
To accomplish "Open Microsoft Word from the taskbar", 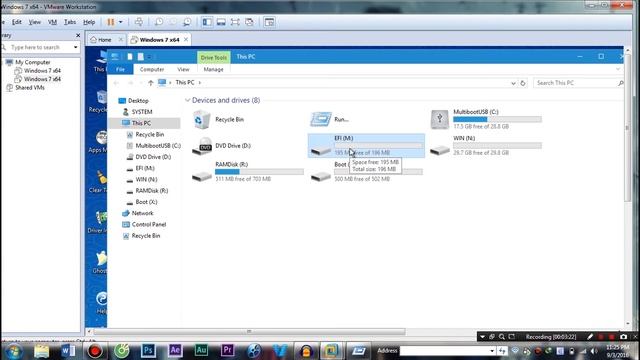I will (68, 351).
